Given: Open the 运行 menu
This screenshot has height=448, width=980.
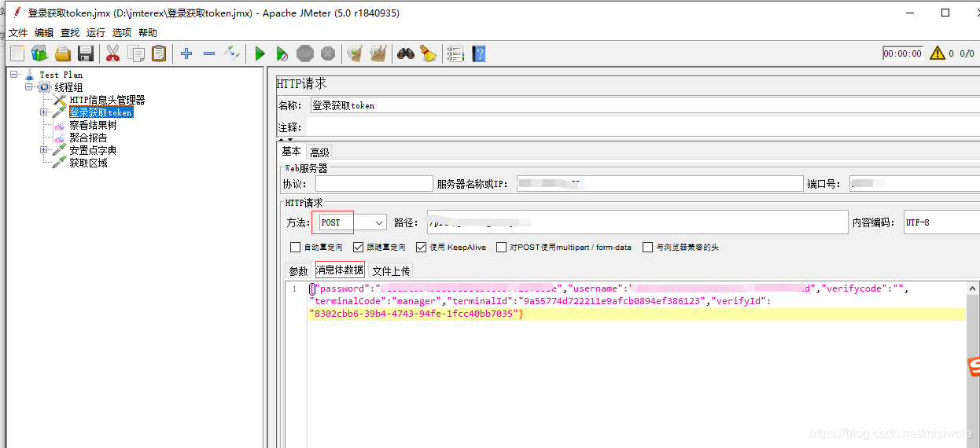Looking at the screenshot, I should tap(96, 33).
